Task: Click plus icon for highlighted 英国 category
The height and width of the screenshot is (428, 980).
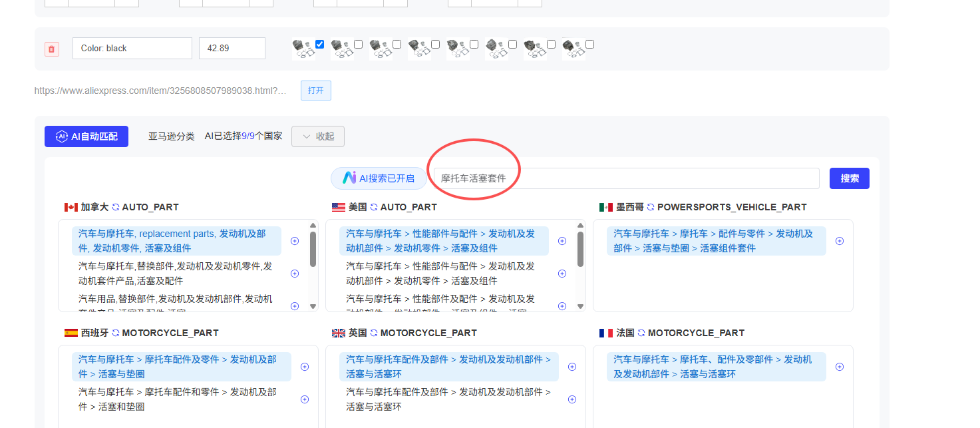Action: click(572, 367)
